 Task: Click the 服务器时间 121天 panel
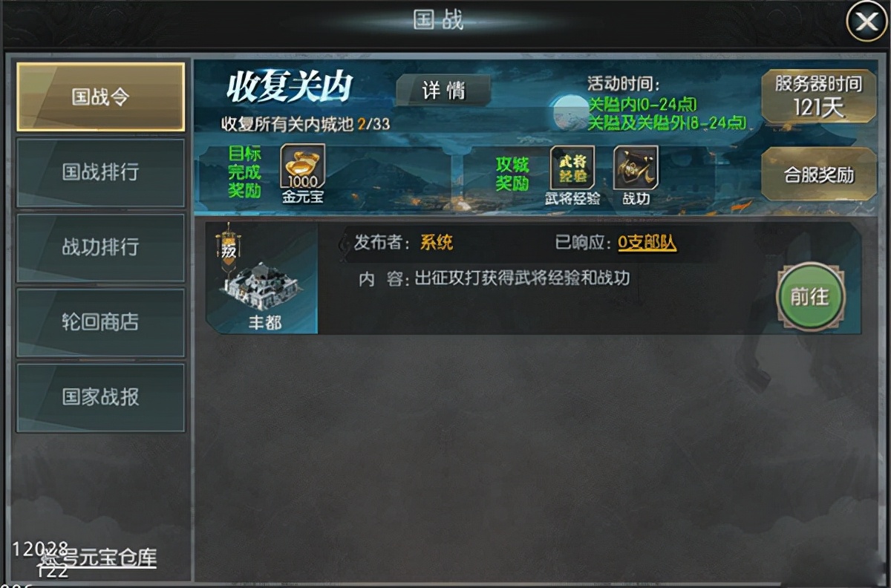tap(819, 96)
